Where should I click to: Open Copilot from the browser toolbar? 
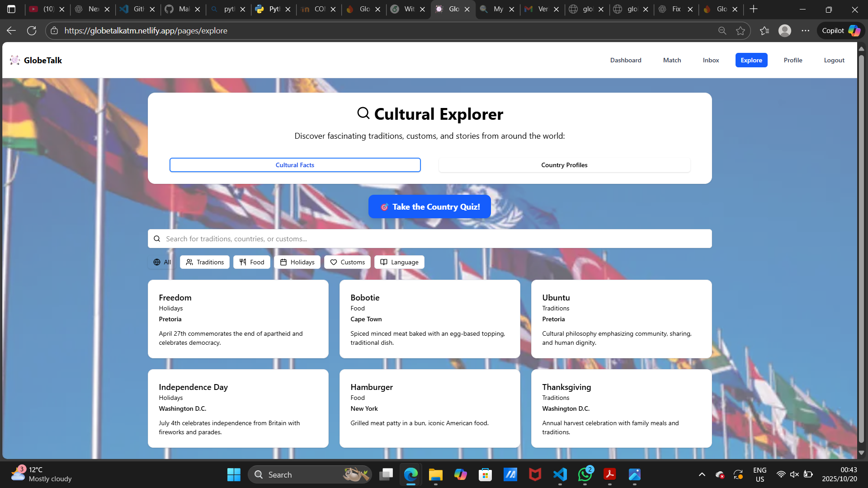pyautogui.click(x=840, y=30)
